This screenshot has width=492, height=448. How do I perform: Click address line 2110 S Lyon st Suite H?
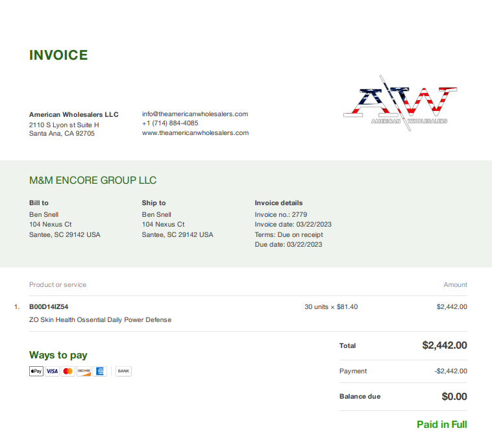point(64,125)
